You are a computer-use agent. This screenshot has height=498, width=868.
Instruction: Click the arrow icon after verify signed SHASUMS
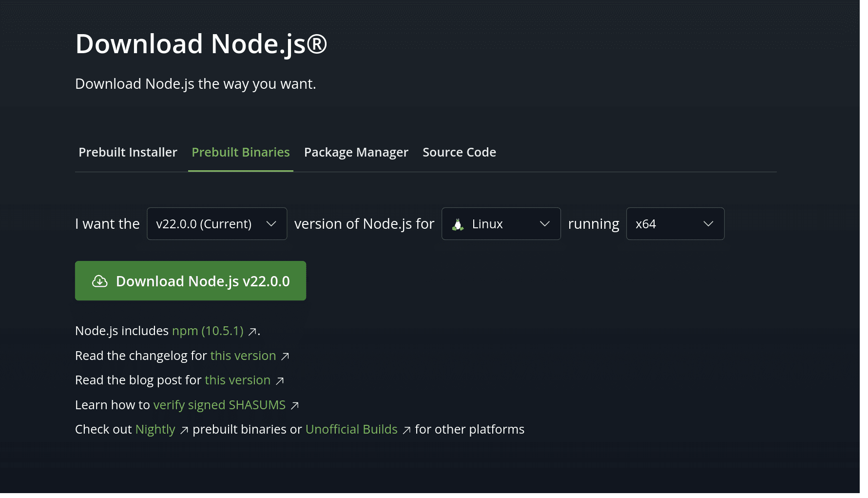click(x=295, y=406)
